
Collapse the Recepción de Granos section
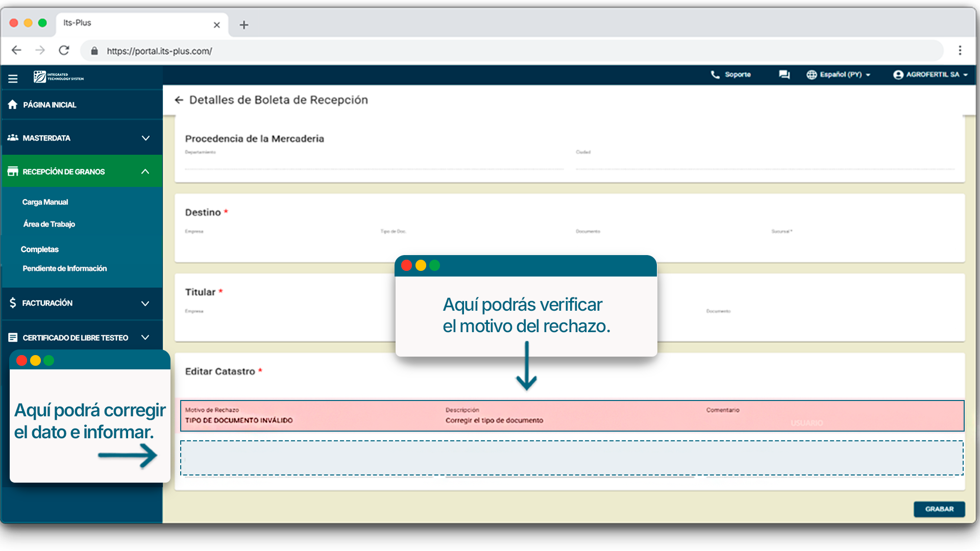click(145, 171)
